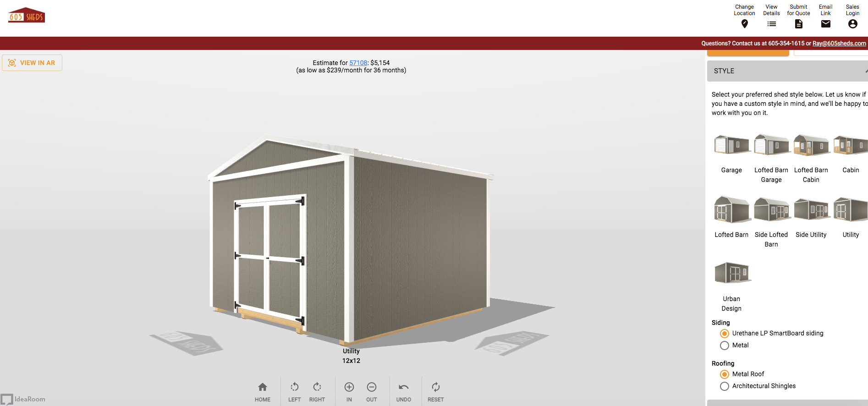Image resolution: width=868 pixels, height=406 pixels.
Task: Select Metal siding option
Action: pos(734,345)
